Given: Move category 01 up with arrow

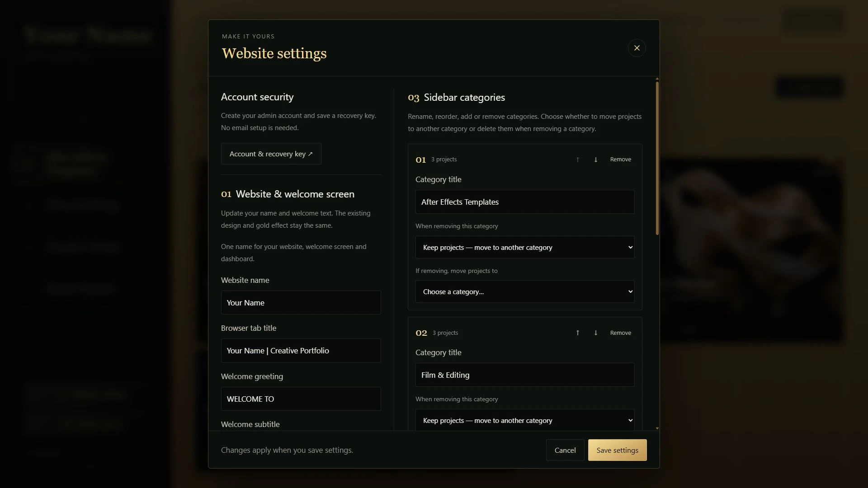Looking at the screenshot, I should [x=577, y=160].
